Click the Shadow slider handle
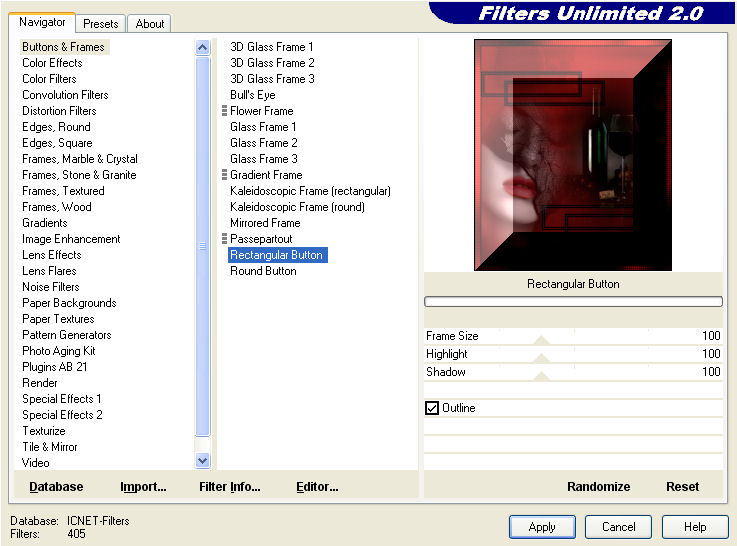The width and height of the screenshot is (737, 546). coord(541,376)
